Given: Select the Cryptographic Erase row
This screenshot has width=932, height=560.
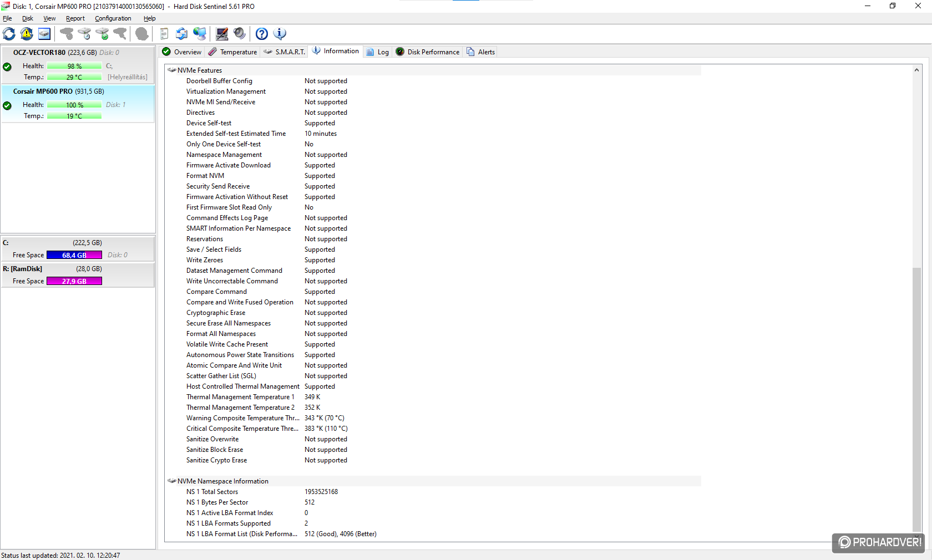Looking at the screenshot, I should (433, 313).
